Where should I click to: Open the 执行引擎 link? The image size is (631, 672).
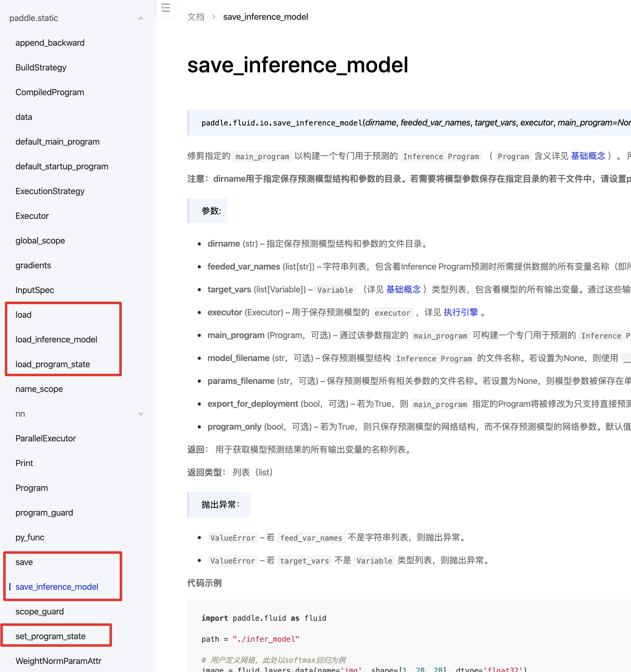point(460,312)
